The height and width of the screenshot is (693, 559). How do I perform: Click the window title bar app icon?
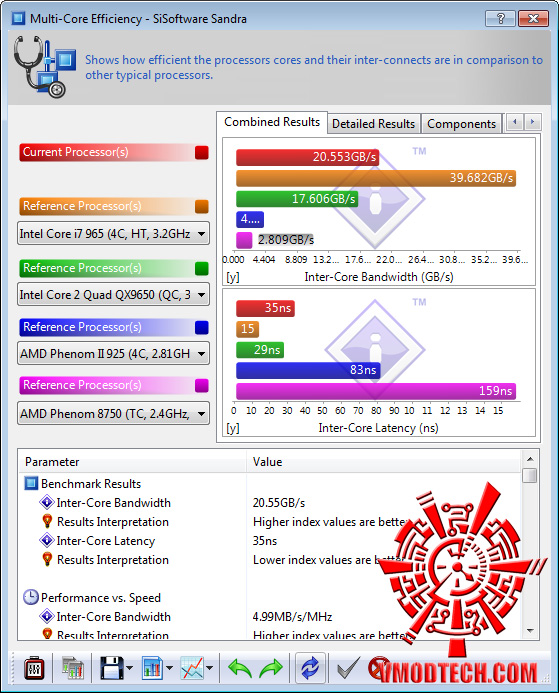coord(18,19)
